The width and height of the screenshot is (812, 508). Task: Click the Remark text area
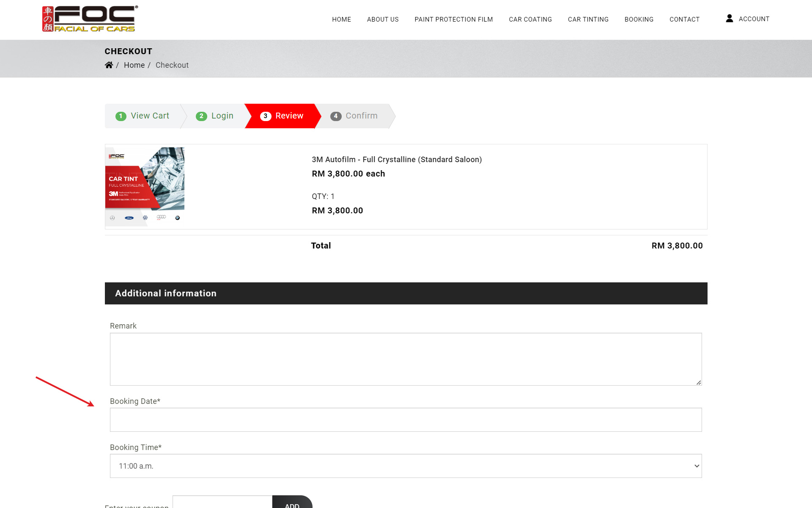coord(405,359)
